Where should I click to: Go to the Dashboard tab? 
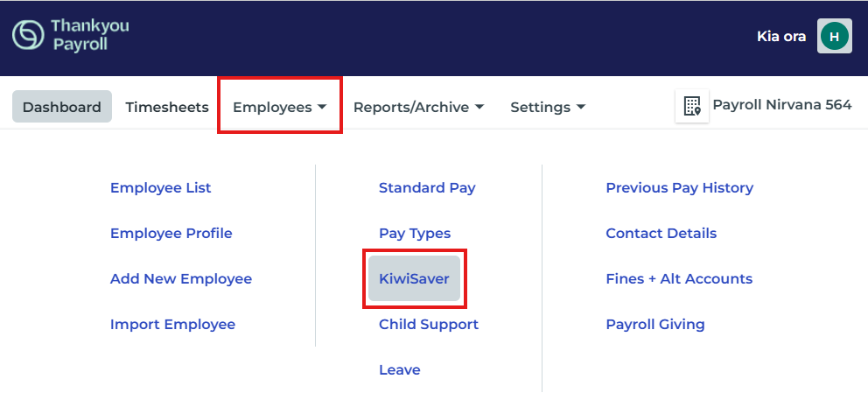pyautogui.click(x=62, y=107)
